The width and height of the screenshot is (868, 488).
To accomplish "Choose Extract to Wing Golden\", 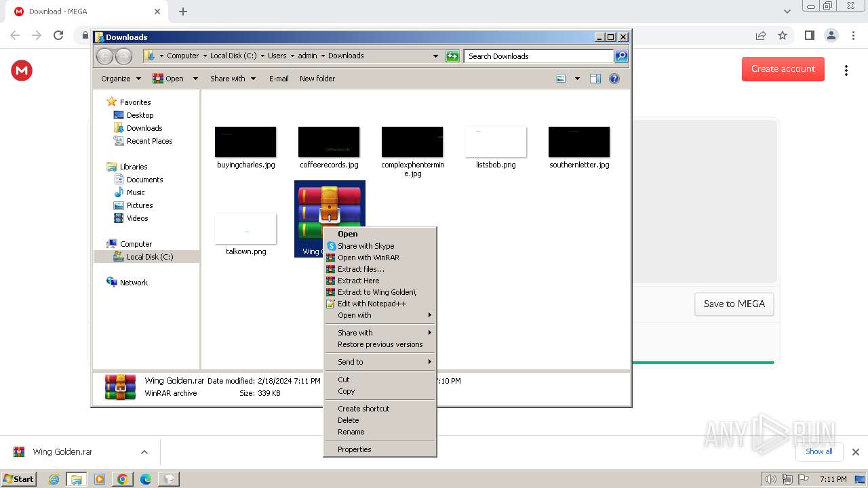I will coord(380,292).
